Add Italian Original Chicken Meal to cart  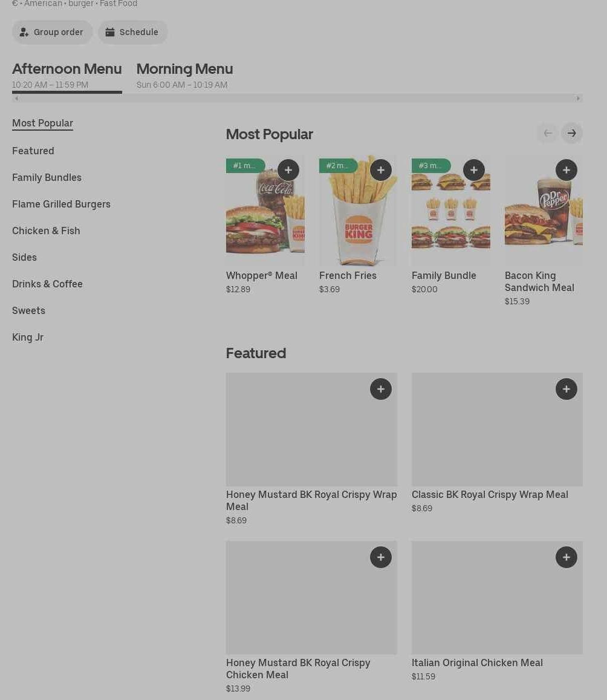tap(566, 557)
